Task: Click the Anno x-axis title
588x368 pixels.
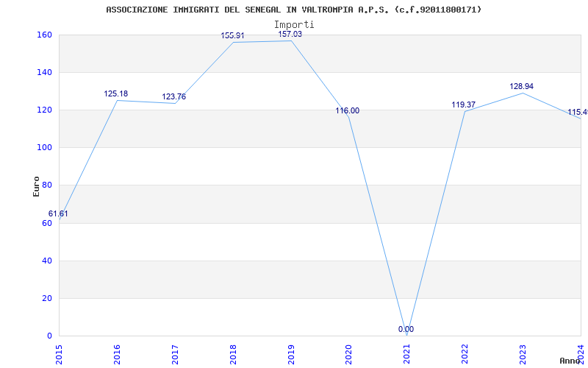Action: pyautogui.click(x=570, y=361)
